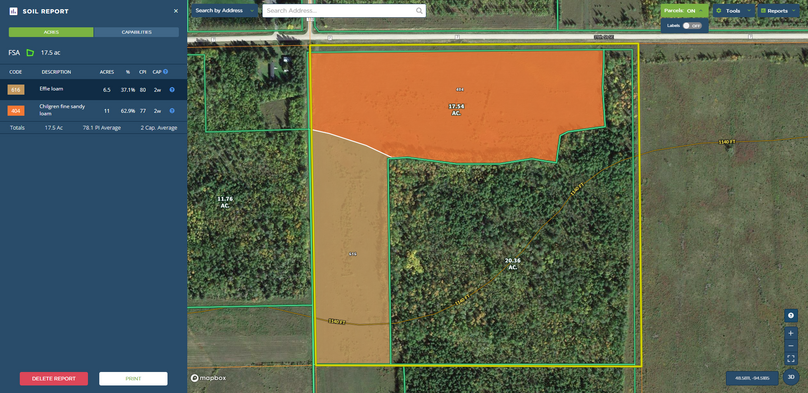Click the CPI column header
This screenshot has height=393, width=808.
(x=143, y=72)
